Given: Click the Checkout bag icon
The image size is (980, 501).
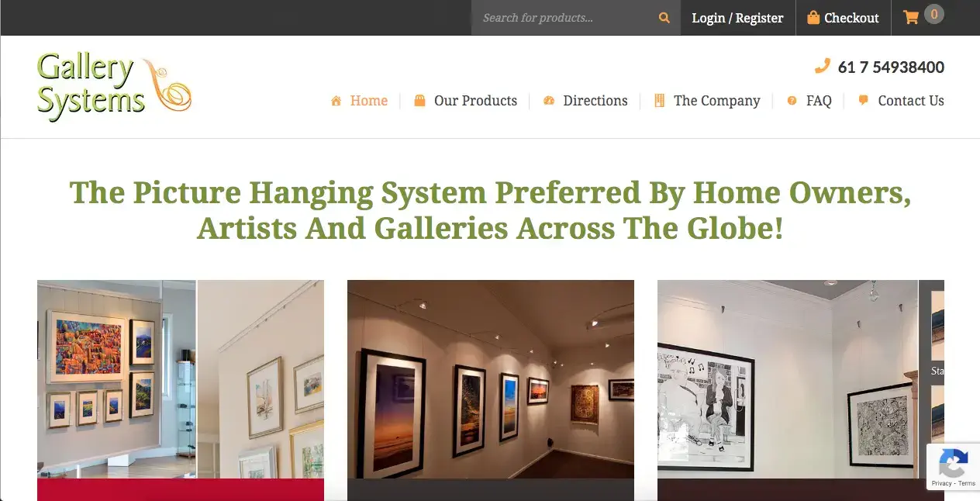Looking at the screenshot, I should coord(813,17).
